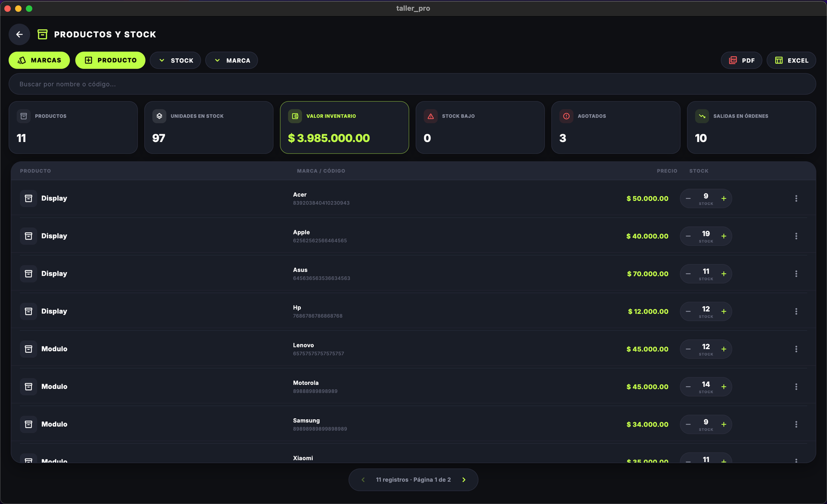Open options menu for Hp Display
Image resolution: width=827 pixels, height=504 pixels.
(796, 312)
